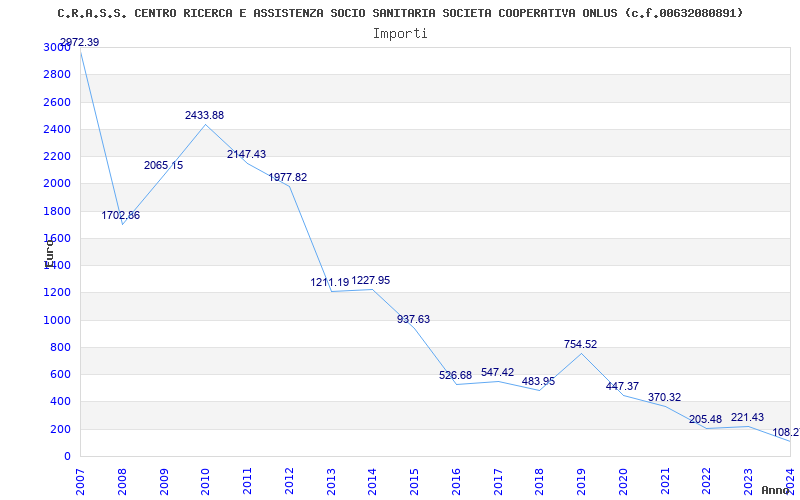
Task: Click the x-axis year label 2013
Action: [331, 482]
